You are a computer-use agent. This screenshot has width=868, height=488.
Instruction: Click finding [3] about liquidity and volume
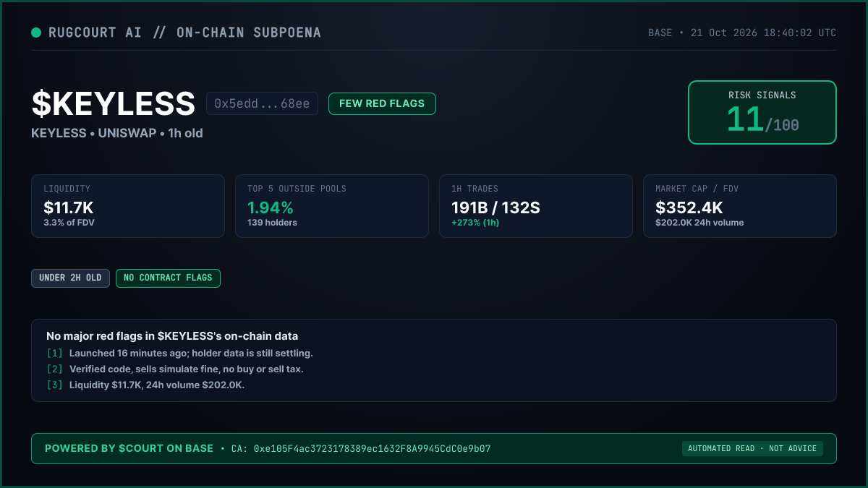click(x=145, y=385)
